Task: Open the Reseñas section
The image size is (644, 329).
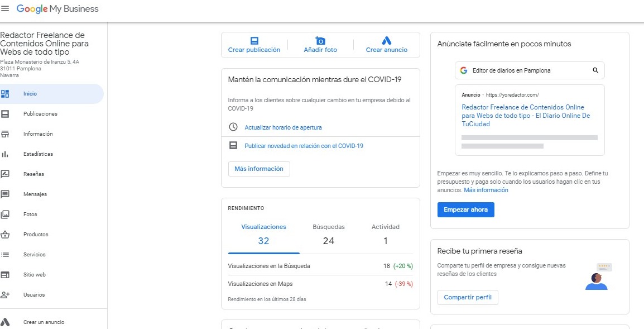Action: [x=33, y=174]
